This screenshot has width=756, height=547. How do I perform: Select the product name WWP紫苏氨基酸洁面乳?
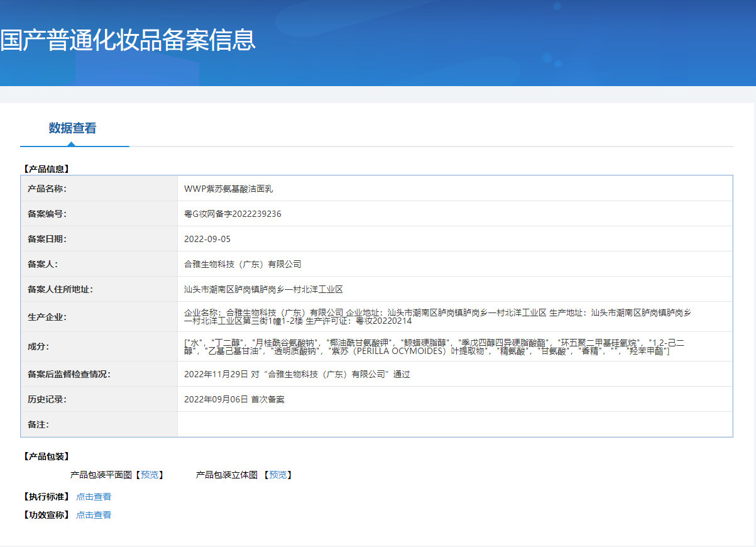coord(228,189)
